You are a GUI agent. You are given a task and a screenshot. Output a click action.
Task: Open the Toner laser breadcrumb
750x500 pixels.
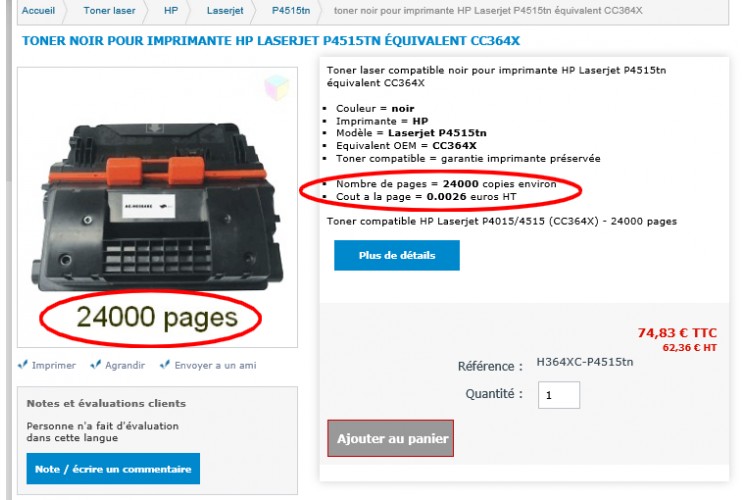click(109, 11)
